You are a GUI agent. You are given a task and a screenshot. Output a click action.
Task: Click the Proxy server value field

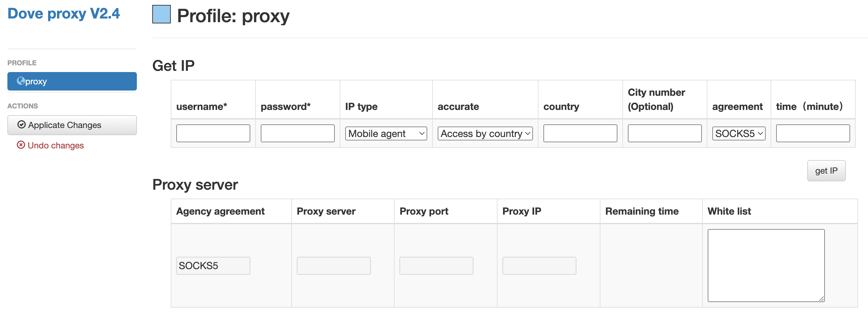[334, 266]
